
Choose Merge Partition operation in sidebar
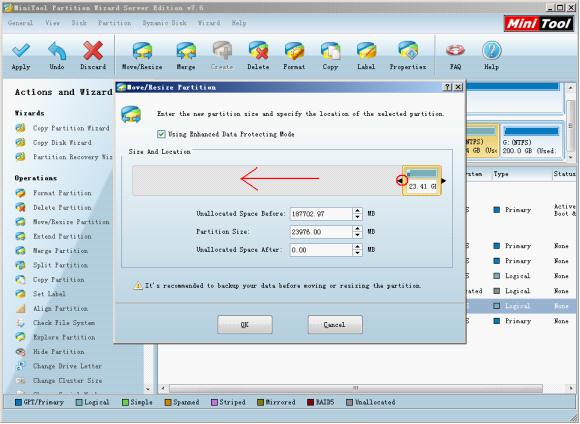(x=52, y=250)
